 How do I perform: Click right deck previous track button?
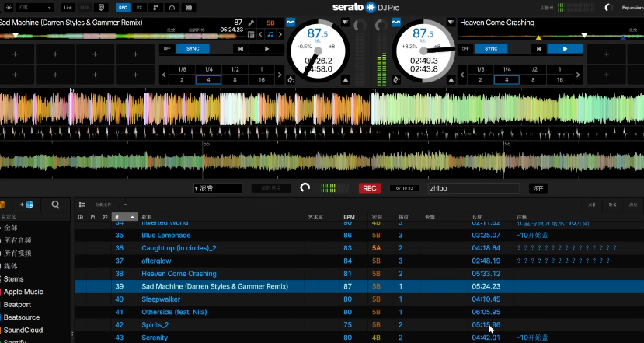(539, 48)
